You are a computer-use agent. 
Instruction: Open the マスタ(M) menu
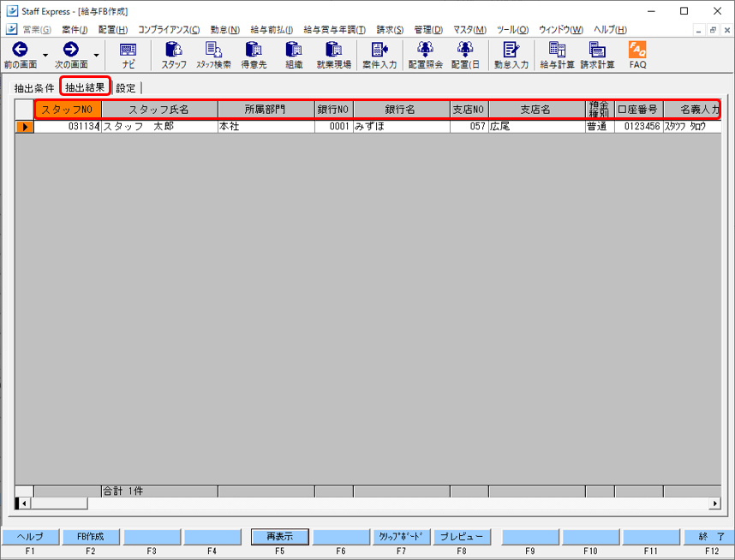(x=469, y=30)
